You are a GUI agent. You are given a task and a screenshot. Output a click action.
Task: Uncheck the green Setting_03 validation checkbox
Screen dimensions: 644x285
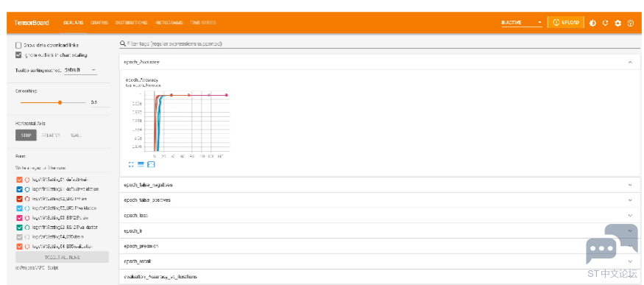pyautogui.click(x=19, y=227)
